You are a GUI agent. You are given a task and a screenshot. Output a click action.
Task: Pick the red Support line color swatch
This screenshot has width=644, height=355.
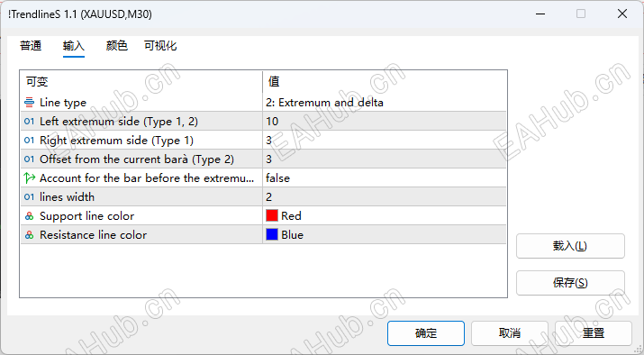pyautogui.click(x=272, y=215)
